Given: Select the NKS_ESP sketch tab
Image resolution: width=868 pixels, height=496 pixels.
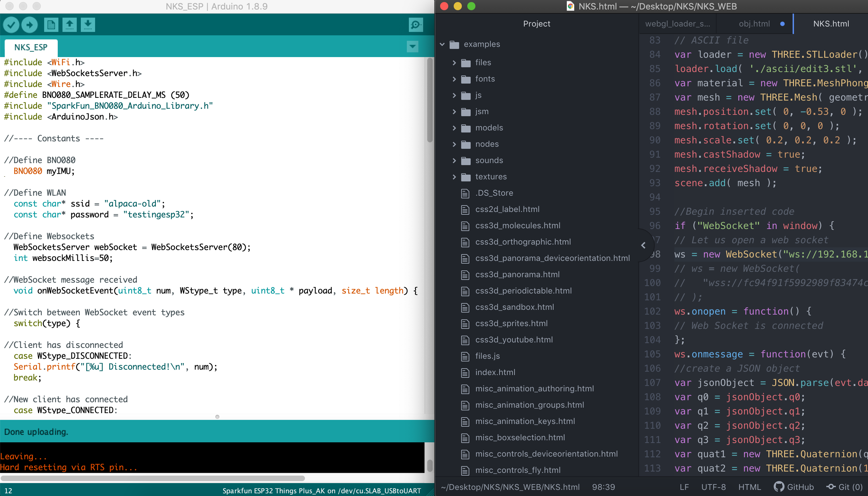Looking at the screenshot, I should pos(31,47).
